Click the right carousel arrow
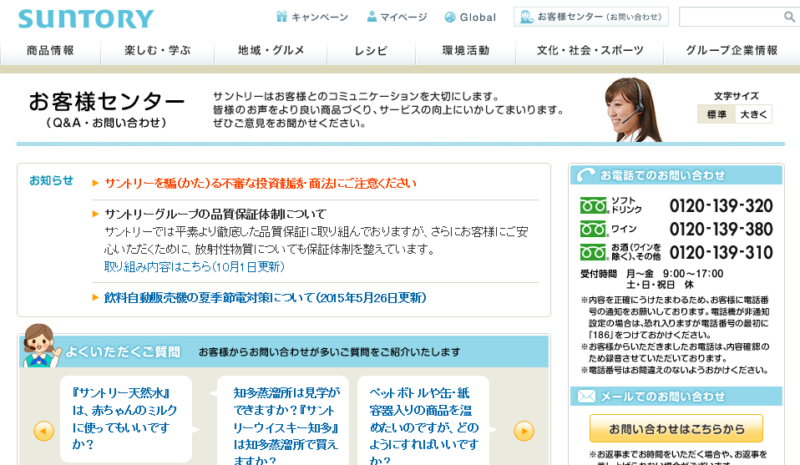800x465 pixels. tap(524, 431)
